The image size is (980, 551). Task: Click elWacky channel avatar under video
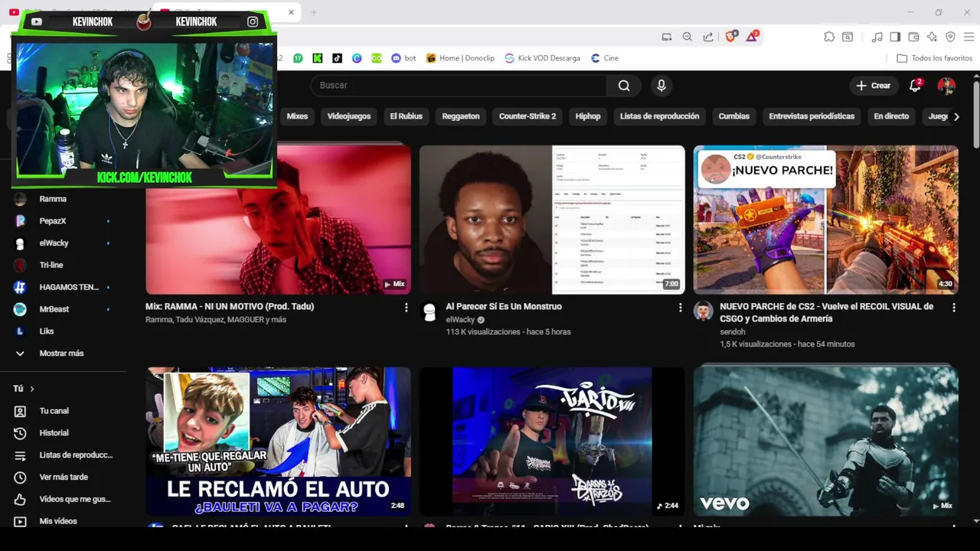tap(430, 311)
